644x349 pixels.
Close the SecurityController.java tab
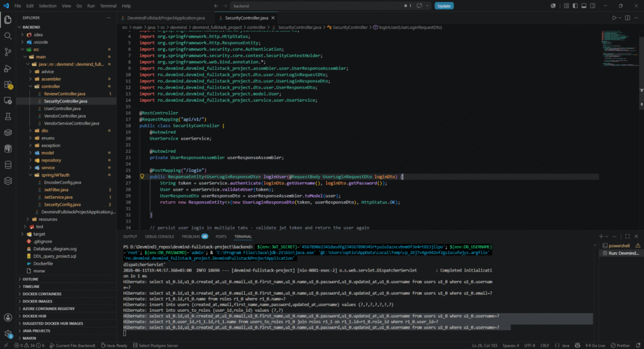pyautogui.click(x=273, y=18)
